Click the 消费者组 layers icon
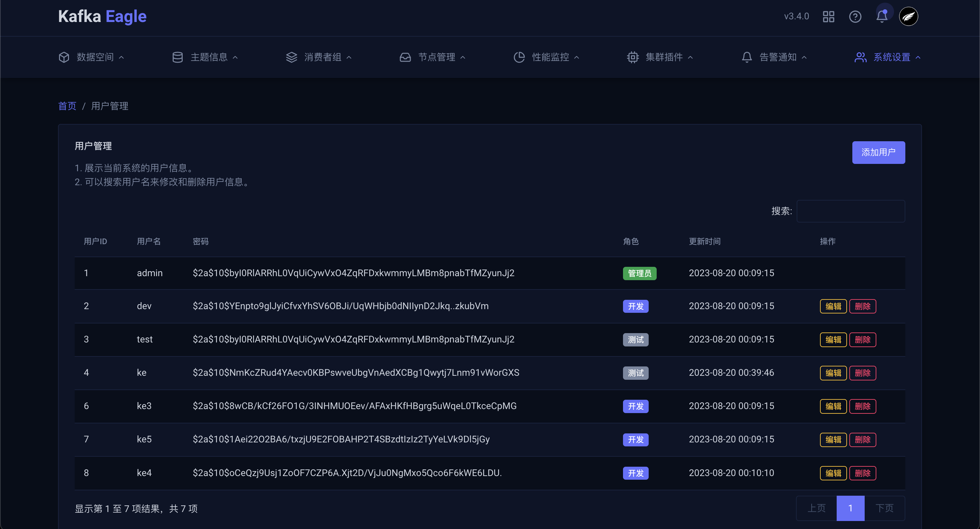Viewport: 980px width, 529px height. coord(291,57)
